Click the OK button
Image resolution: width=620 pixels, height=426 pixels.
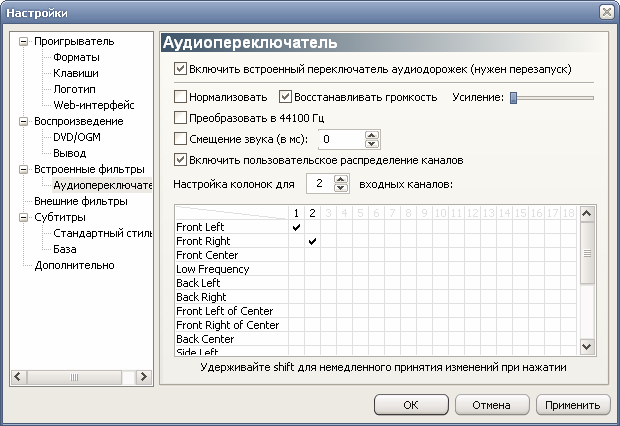point(411,405)
